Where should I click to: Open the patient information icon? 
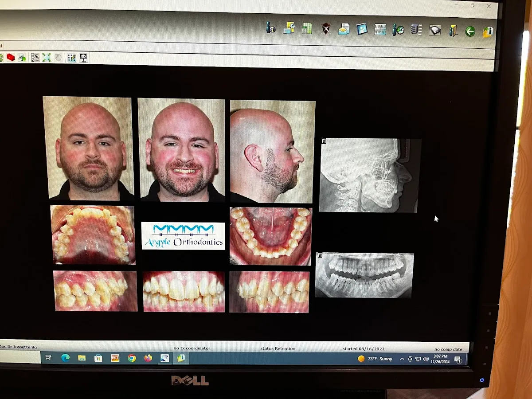270,29
